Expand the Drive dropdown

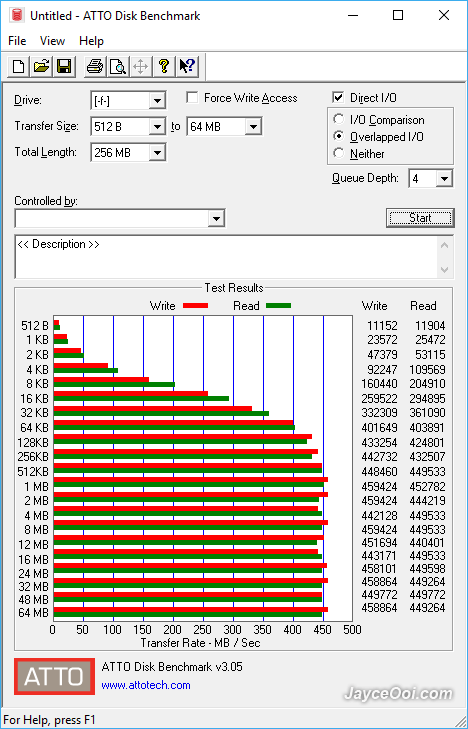pos(157,100)
